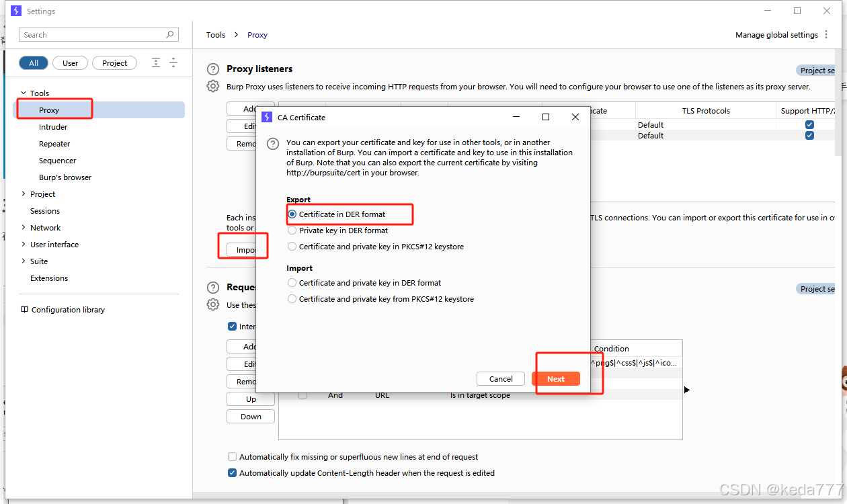Focus the Search settings input field
This screenshot has width=847, height=504.
pos(99,35)
